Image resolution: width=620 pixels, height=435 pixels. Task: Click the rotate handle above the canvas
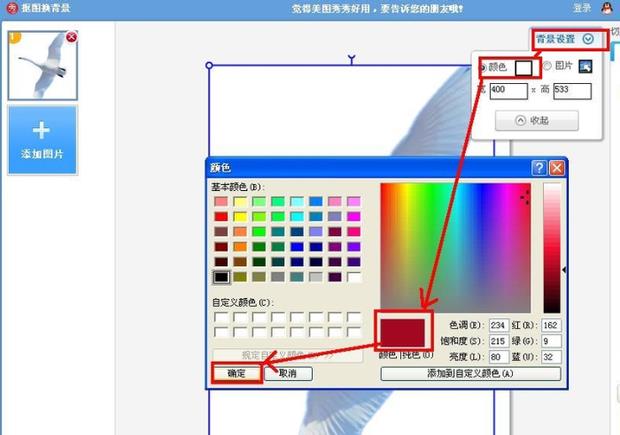(x=351, y=60)
